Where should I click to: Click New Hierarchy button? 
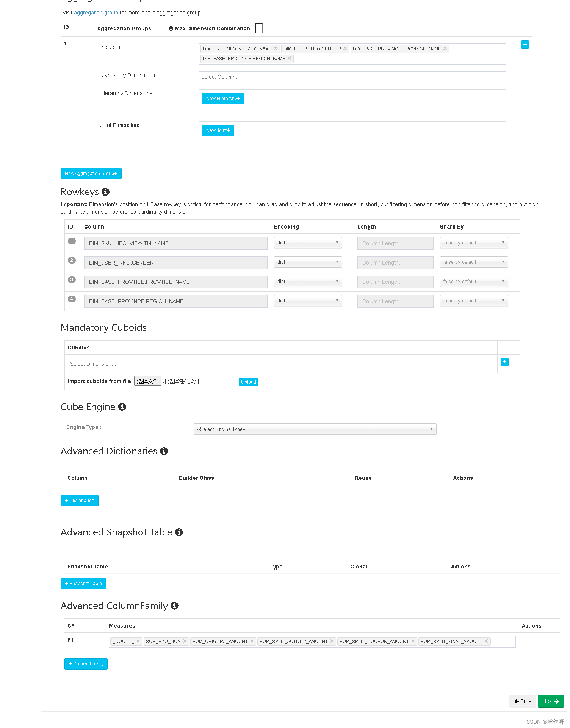click(x=223, y=99)
